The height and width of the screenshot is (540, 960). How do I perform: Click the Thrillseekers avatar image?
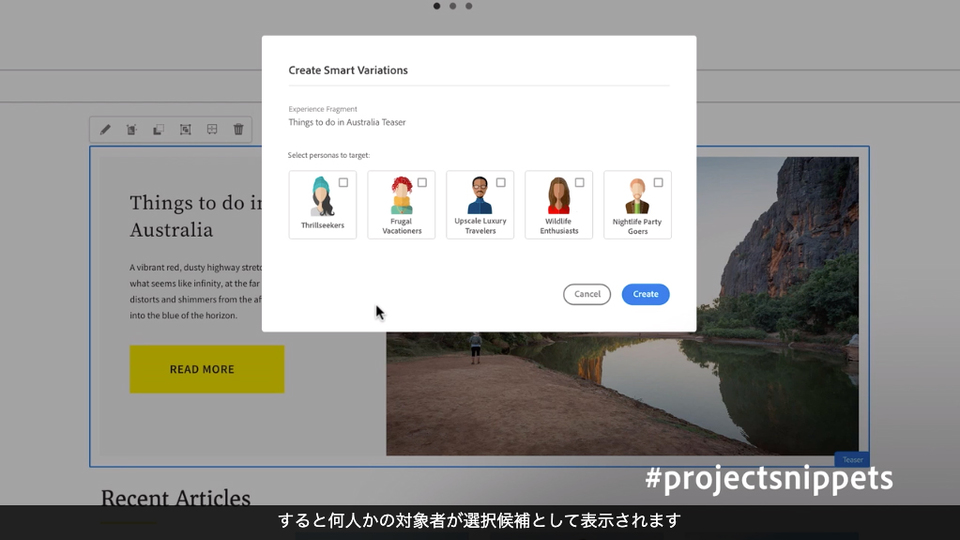[321, 196]
